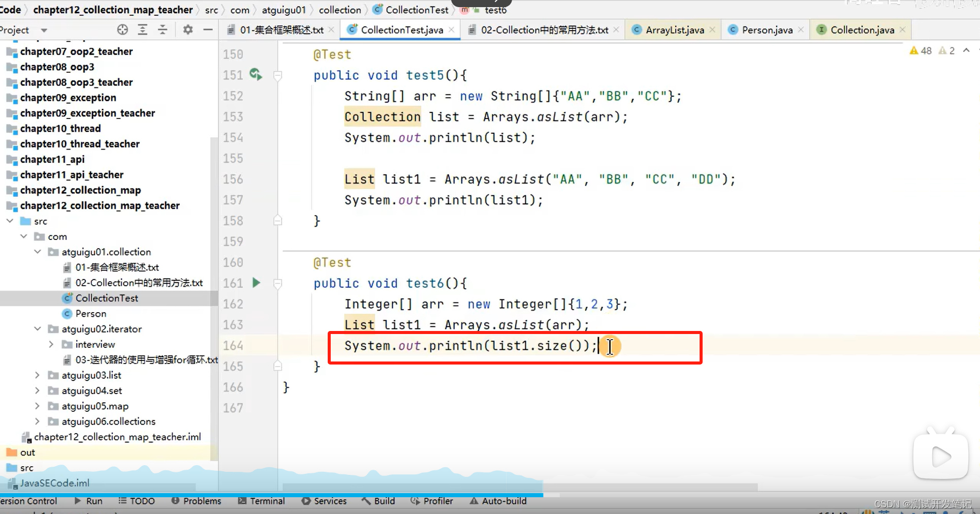Select CollectionTest class in project tree

(x=107, y=298)
